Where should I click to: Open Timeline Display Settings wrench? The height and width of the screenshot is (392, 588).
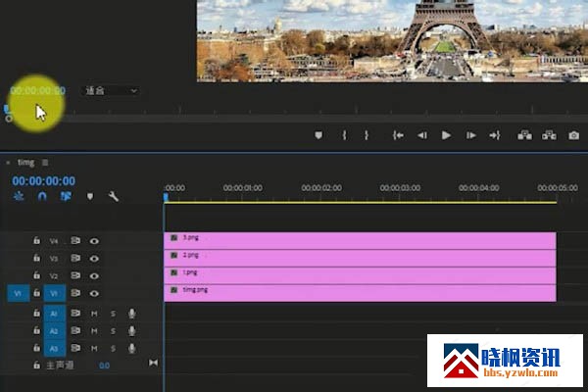114,196
